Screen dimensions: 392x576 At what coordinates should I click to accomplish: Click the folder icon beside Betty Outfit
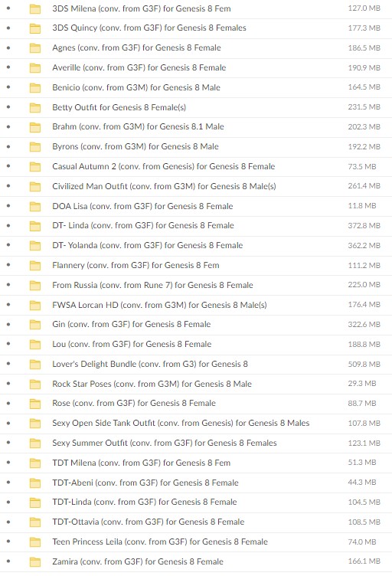tap(35, 108)
